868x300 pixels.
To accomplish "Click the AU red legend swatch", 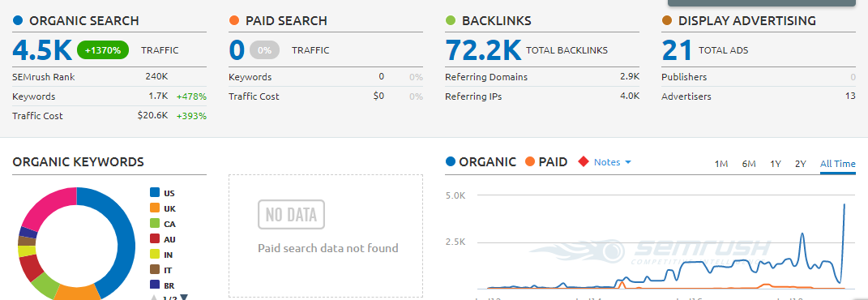I will (155, 239).
